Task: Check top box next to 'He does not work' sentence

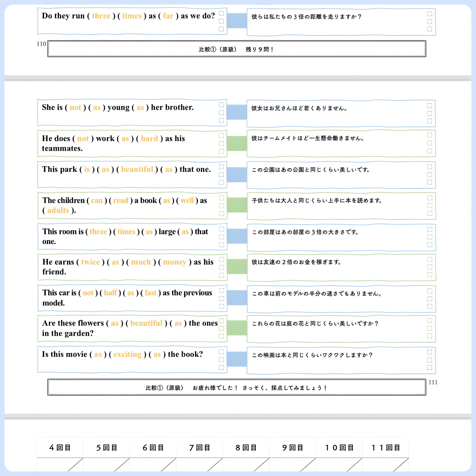Action: pyautogui.click(x=221, y=136)
